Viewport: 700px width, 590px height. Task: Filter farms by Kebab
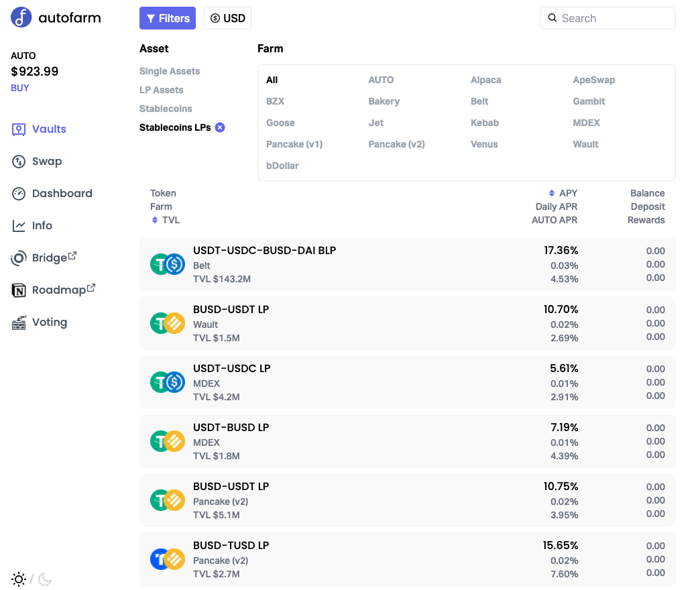pyautogui.click(x=485, y=123)
